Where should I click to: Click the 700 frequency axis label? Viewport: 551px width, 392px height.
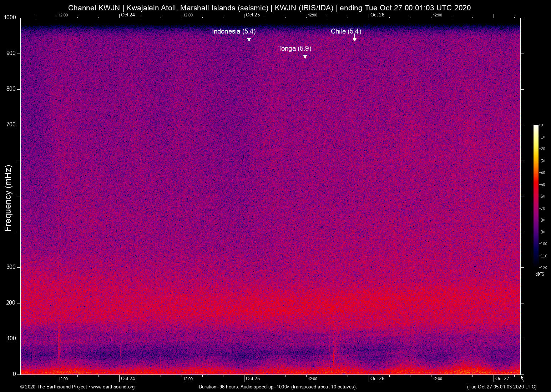pyautogui.click(x=11, y=125)
